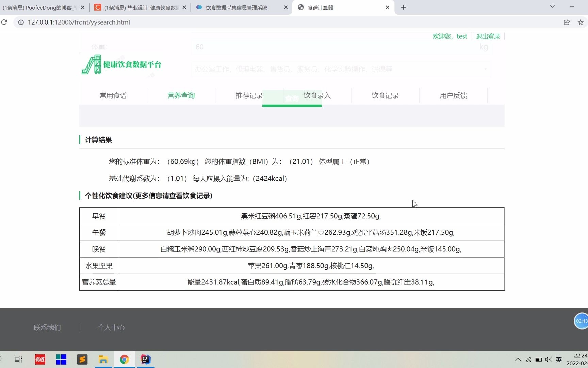This screenshot has height=368, width=588.
Task: Open Task View in the taskbar
Action: click(x=18, y=359)
